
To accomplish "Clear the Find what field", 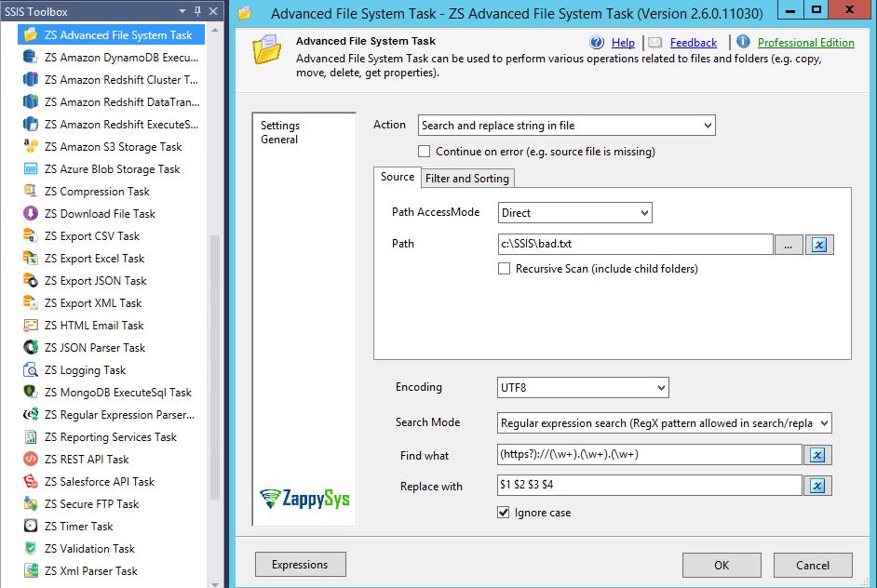I will pyautogui.click(x=817, y=455).
